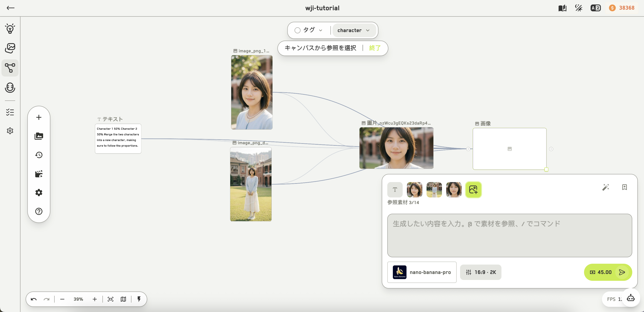
Task: Open the lightbulb ideas sidebar icon
Action: [10, 29]
